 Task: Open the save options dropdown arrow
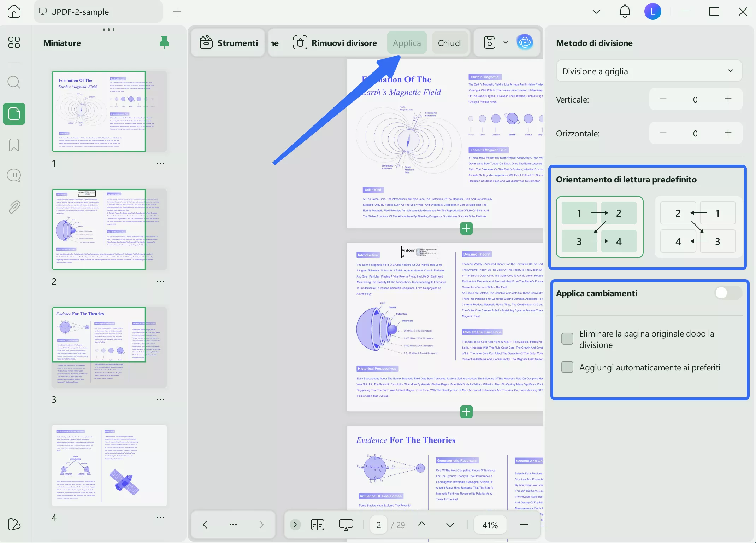[506, 43]
